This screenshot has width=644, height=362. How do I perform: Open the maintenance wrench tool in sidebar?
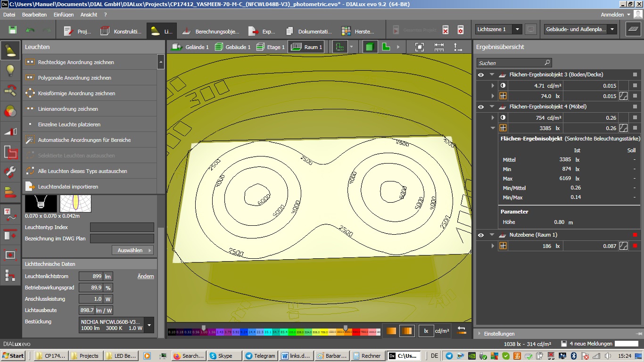pyautogui.click(x=10, y=172)
